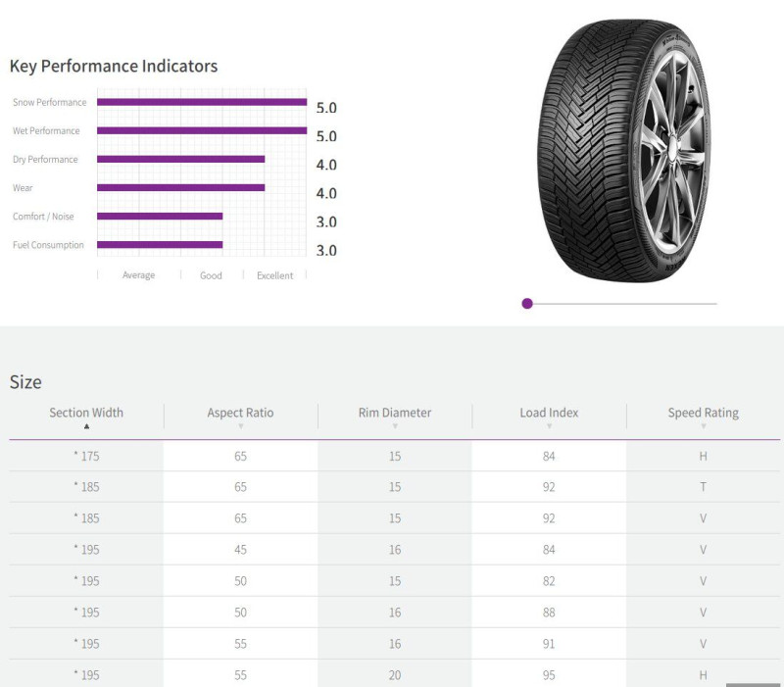Viewport: 784px width, 687px height.
Task: Select the load index 88 cell
Action: tap(549, 613)
